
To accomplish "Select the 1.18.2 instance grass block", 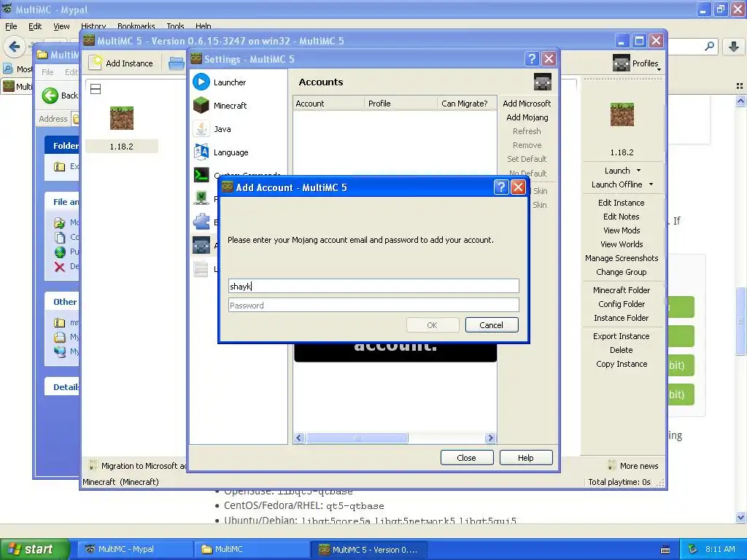I will [122, 118].
